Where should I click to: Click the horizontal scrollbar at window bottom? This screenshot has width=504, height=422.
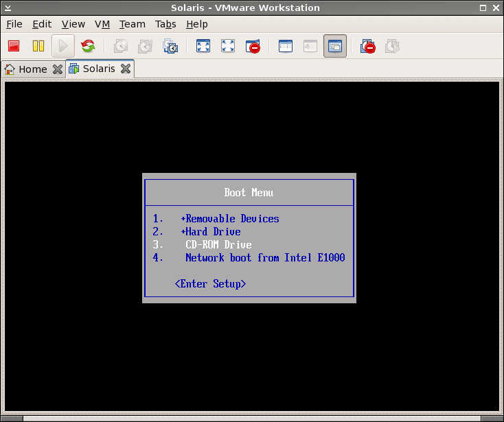[252, 419]
